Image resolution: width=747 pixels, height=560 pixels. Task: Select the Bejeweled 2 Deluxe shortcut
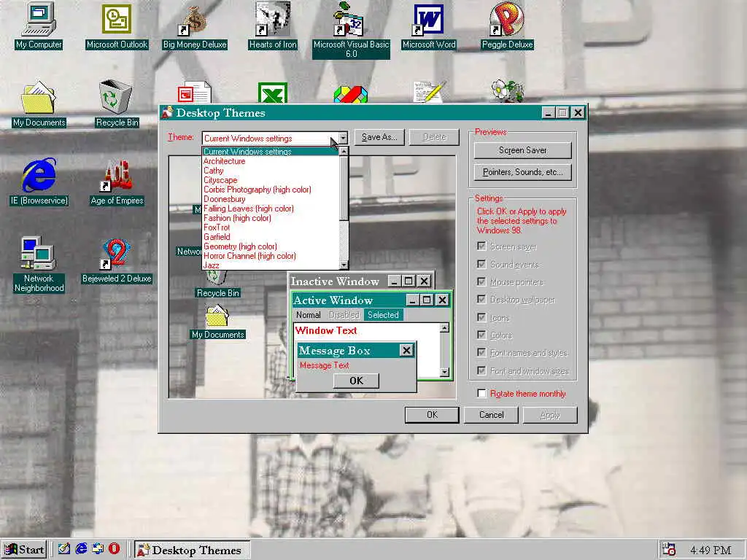coord(117,260)
